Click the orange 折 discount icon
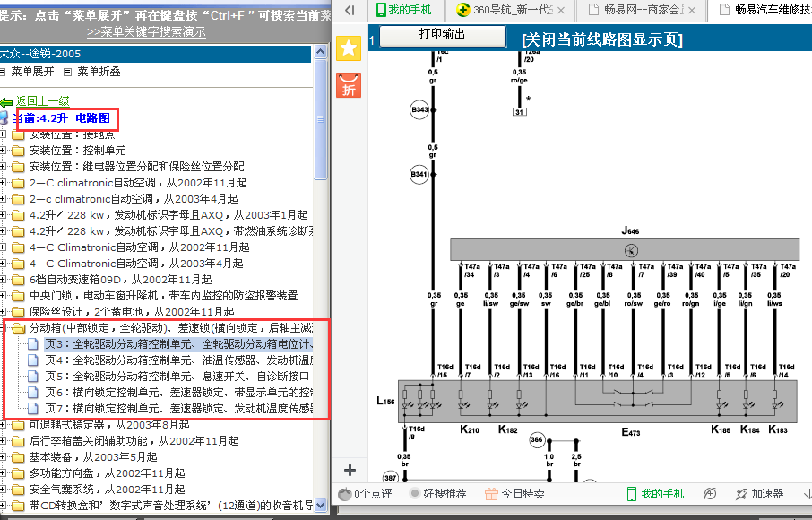This screenshot has height=520, width=812. [349, 85]
